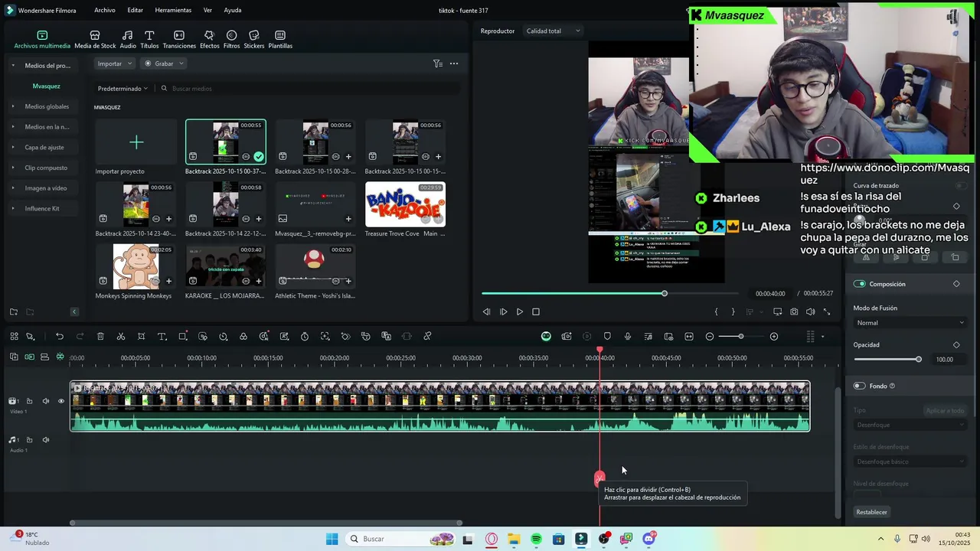Click the color adjustment icon in toolbar
Image resolution: width=980 pixels, height=551 pixels.
(x=243, y=337)
